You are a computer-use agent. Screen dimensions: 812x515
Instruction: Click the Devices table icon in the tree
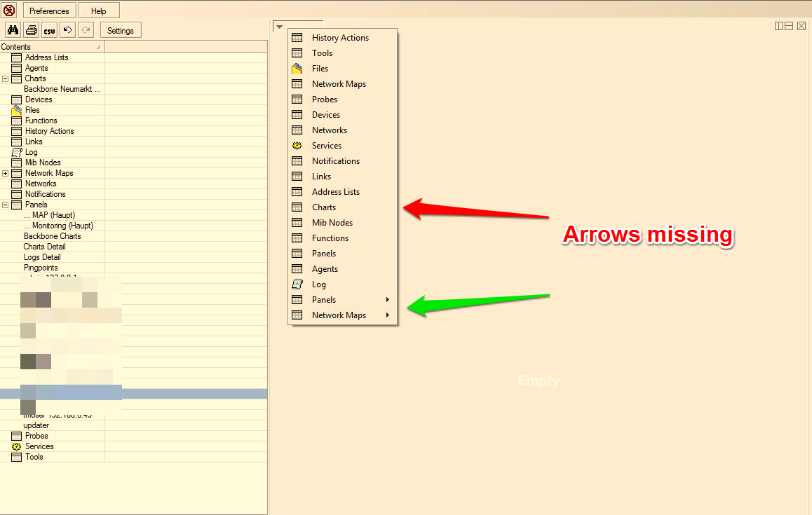click(17, 99)
